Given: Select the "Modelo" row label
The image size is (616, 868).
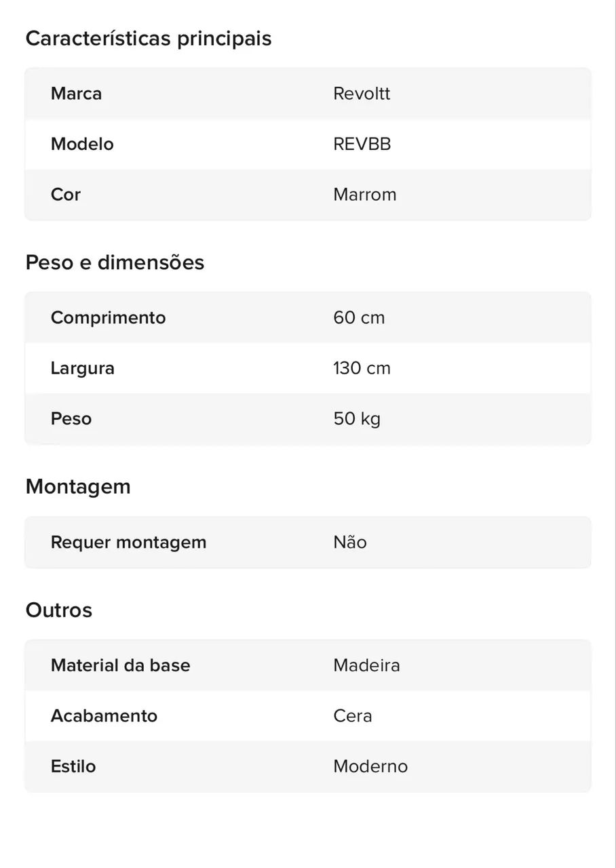Looking at the screenshot, I should (82, 144).
